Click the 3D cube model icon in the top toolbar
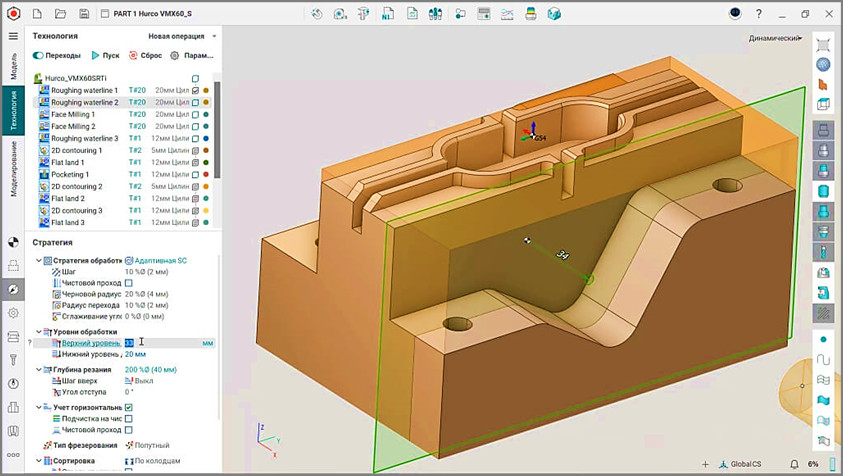Image resolution: width=843 pixels, height=476 pixels. [554, 14]
